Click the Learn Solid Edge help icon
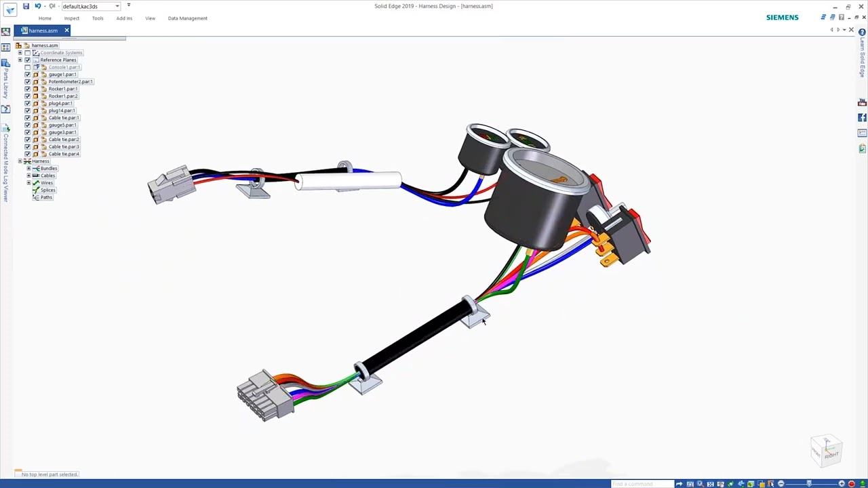868x488 pixels. pyautogui.click(x=862, y=32)
